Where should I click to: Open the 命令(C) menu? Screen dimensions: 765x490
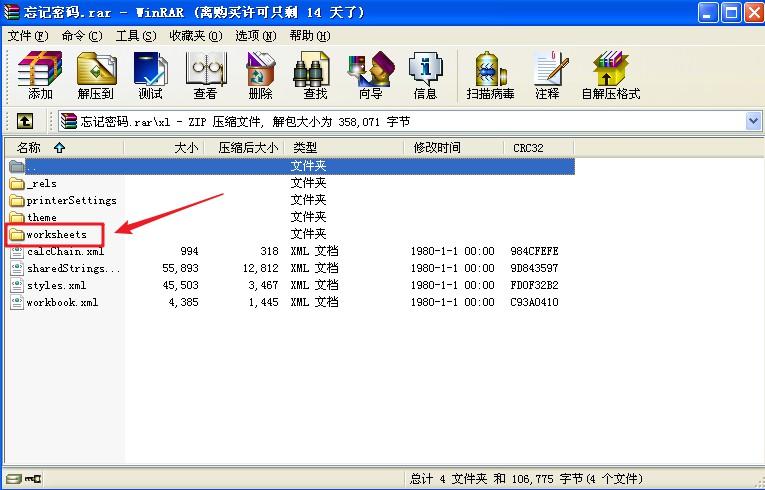pos(82,36)
